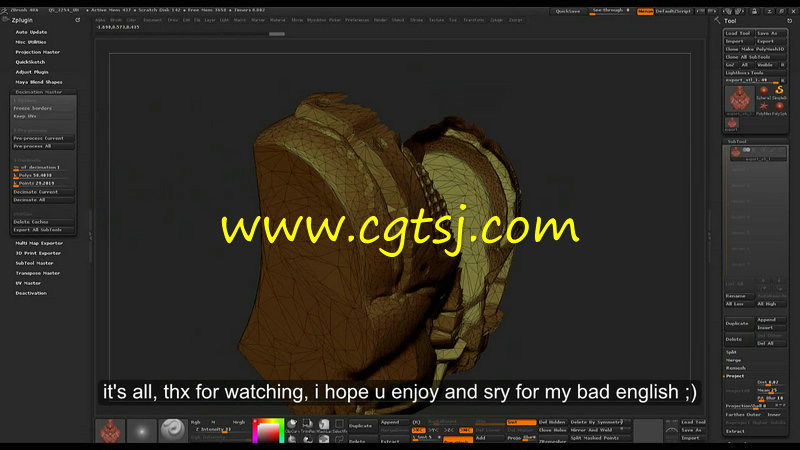Click the large current tool thumbnail in Tool palette

click(739, 99)
